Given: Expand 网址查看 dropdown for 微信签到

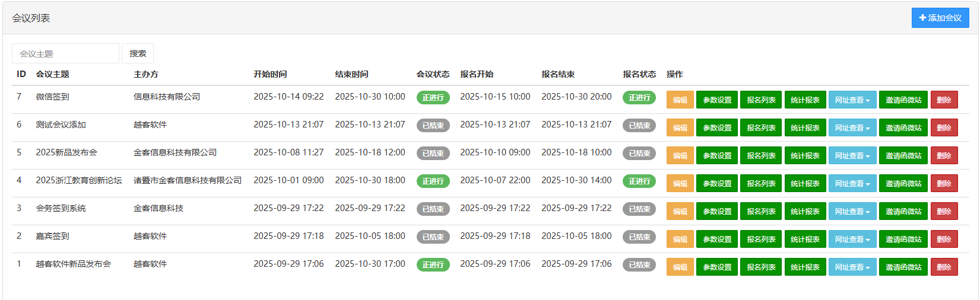Looking at the screenshot, I should point(852,100).
